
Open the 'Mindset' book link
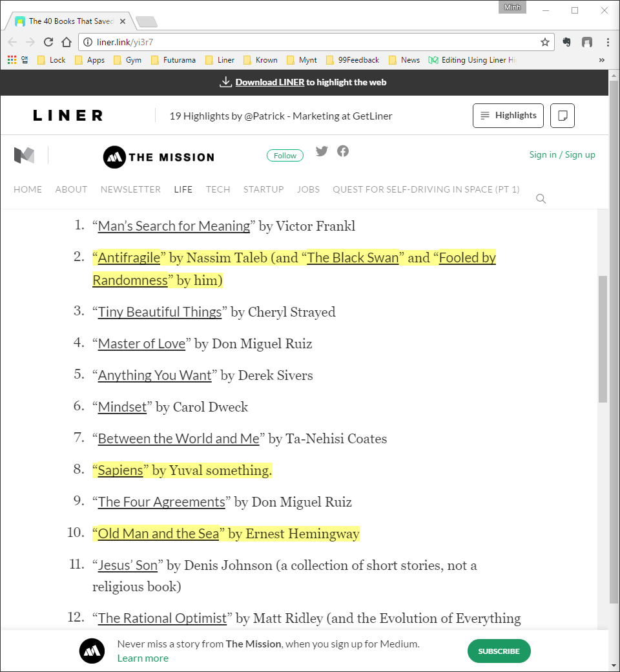[122, 407]
